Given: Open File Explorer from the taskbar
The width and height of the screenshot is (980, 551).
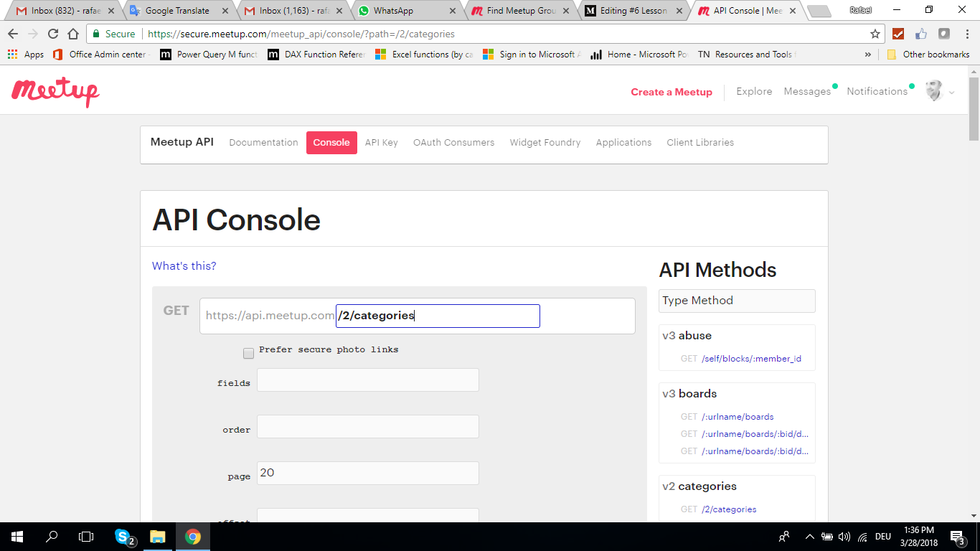Looking at the screenshot, I should click(x=159, y=537).
